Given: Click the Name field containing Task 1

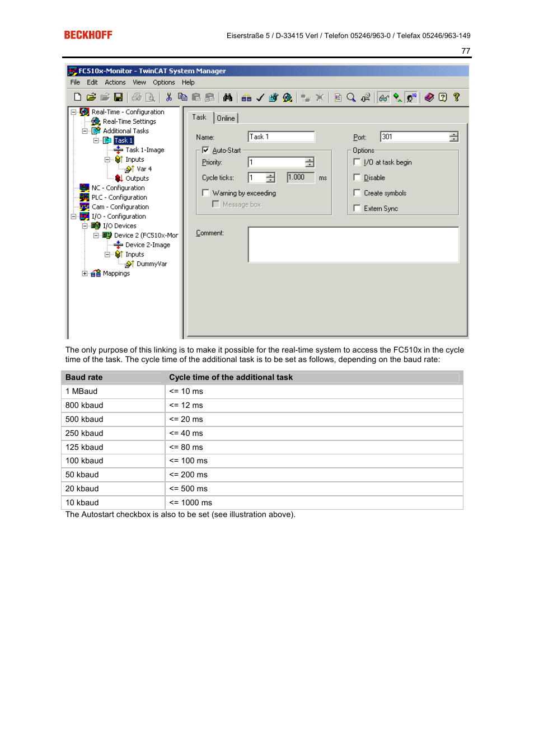Looking at the screenshot, I should coord(281,137).
